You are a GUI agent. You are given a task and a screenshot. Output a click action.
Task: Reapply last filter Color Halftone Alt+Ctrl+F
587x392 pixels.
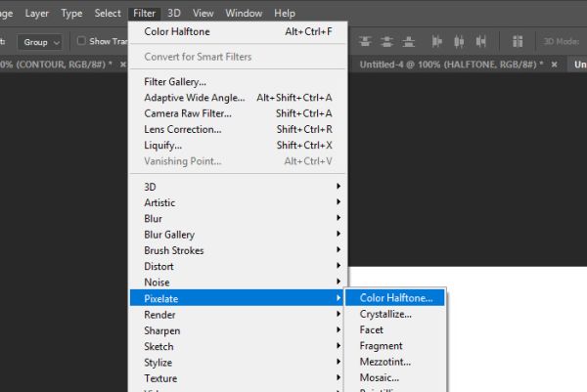[238, 32]
